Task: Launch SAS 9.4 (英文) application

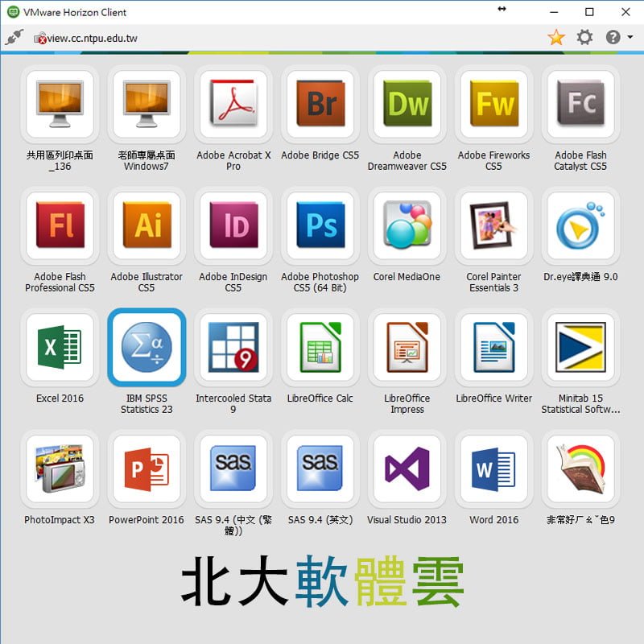Action: click(320, 469)
